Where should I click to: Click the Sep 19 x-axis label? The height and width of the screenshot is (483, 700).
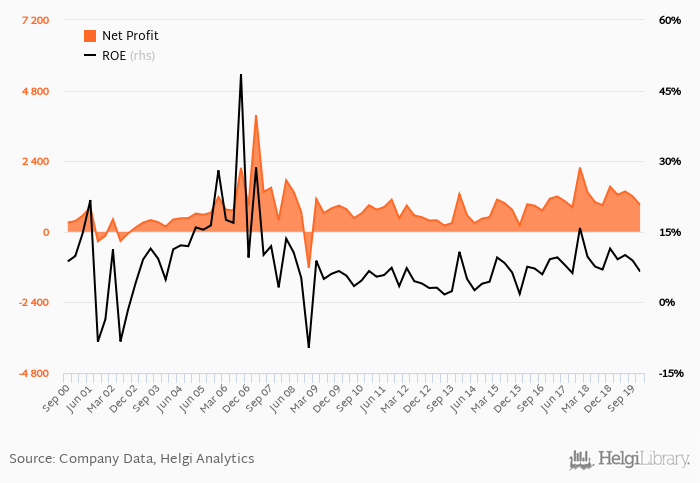click(629, 396)
